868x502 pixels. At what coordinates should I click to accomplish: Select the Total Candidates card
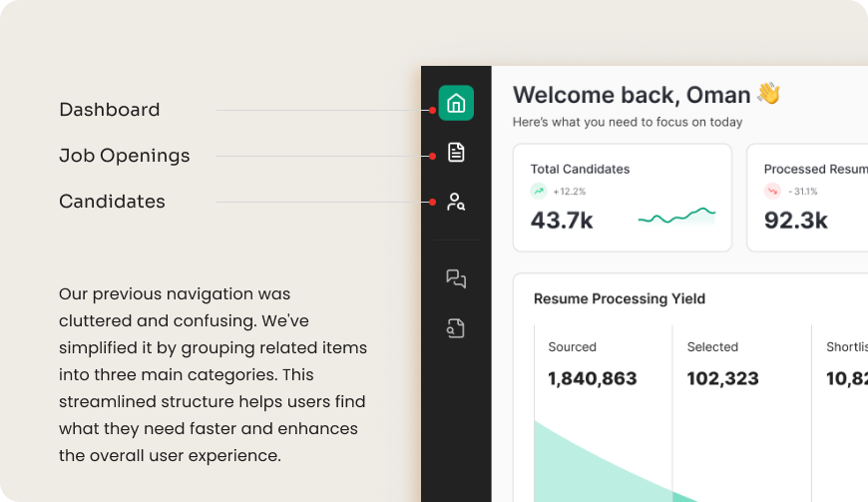(623, 198)
